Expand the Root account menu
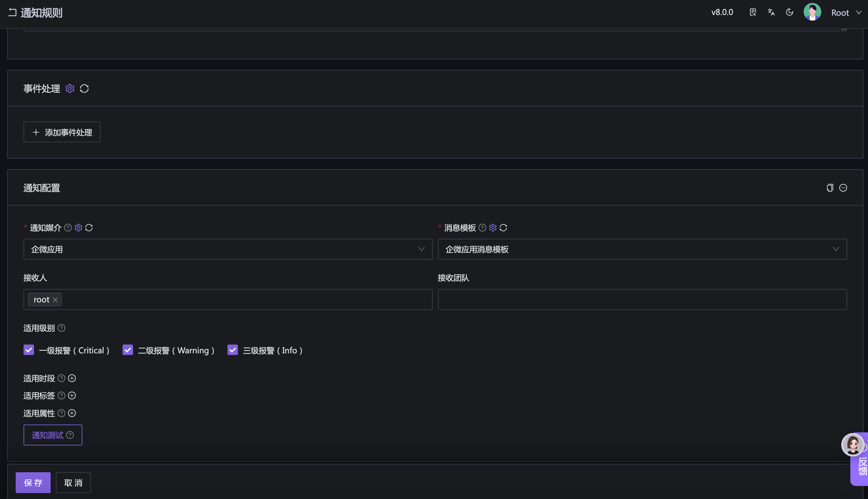The width and height of the screenshot is (868, 499). [847, 12]
